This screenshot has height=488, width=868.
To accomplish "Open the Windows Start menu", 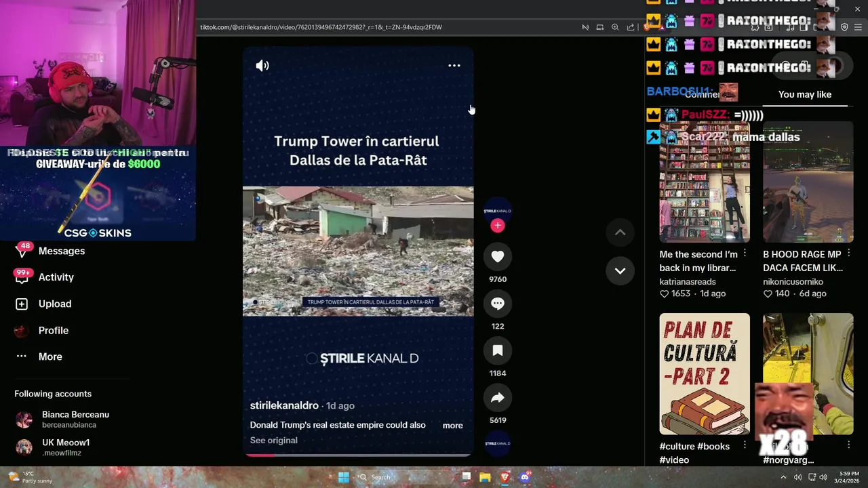I will tap(344, 477).
